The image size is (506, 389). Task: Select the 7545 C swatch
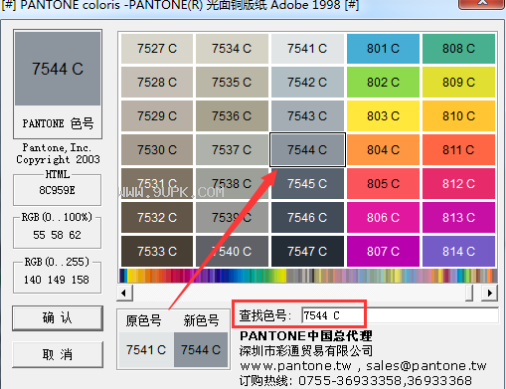point(307,183)
